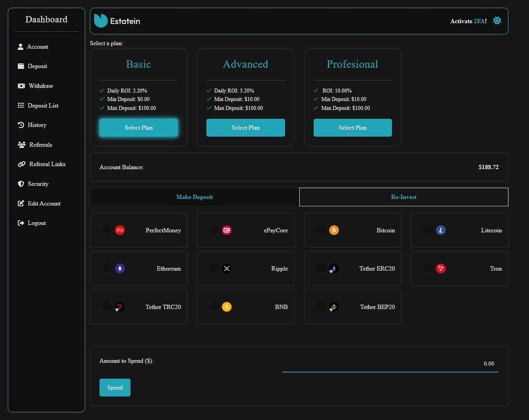Click the Dashboard heading
Viewport: 529px width, 420px height.
click(46, 19)
